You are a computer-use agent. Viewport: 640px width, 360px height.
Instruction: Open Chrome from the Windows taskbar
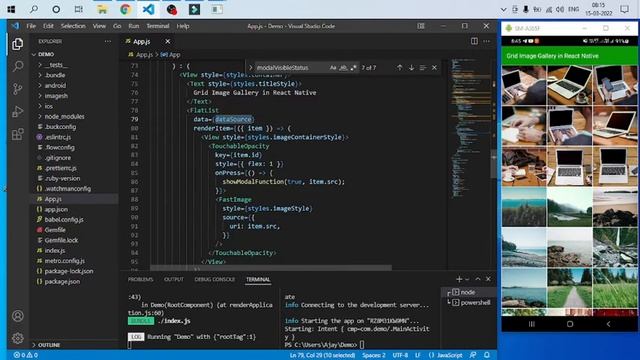coord(125,9)
